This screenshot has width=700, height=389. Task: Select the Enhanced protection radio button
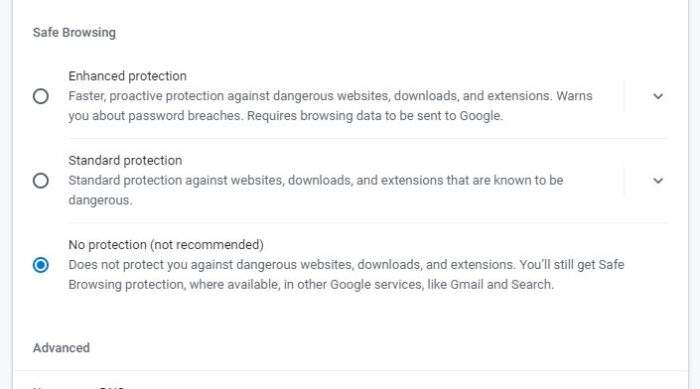click(x=41, y=96)
